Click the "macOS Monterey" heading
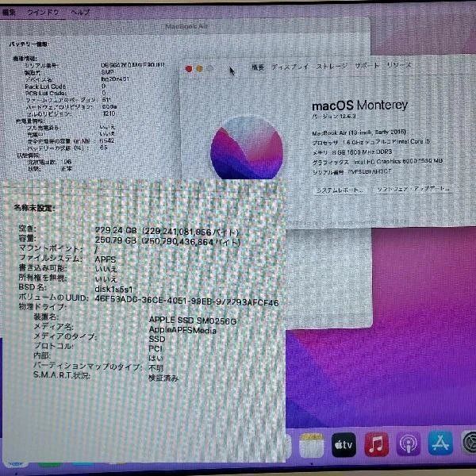The height and width of the screenshot is (476, 476). [x=359, y=106]
